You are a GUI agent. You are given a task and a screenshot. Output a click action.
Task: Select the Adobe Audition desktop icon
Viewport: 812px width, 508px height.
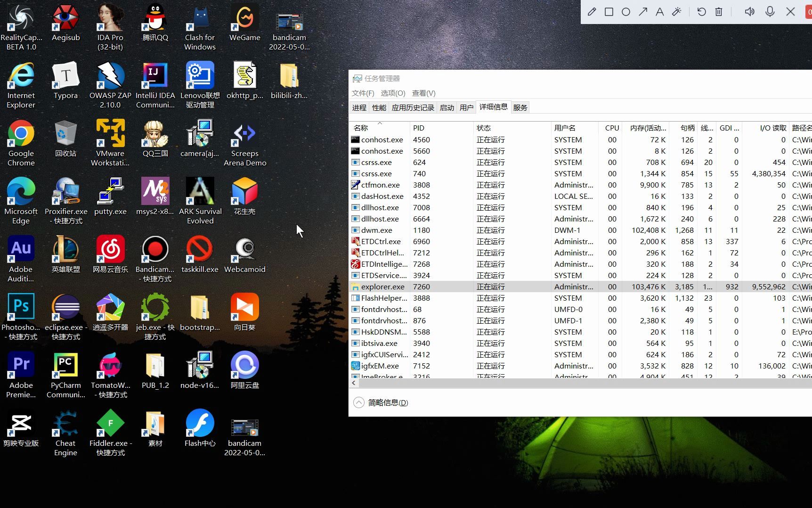(x=21, y=259)
